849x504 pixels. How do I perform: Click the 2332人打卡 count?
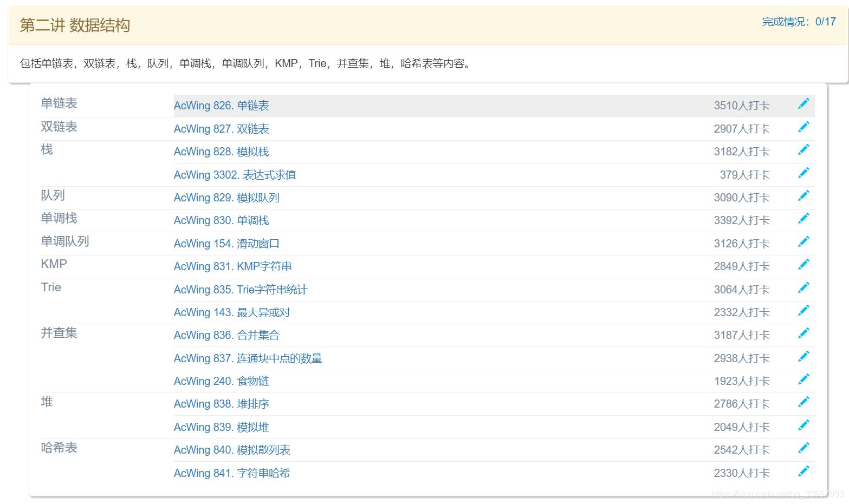(742, 312)
